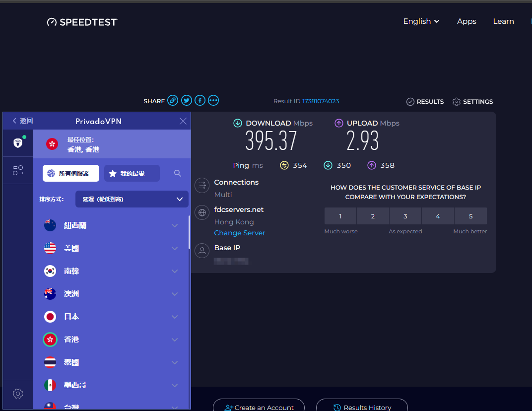Expand South Korea server list

(175, 271)
